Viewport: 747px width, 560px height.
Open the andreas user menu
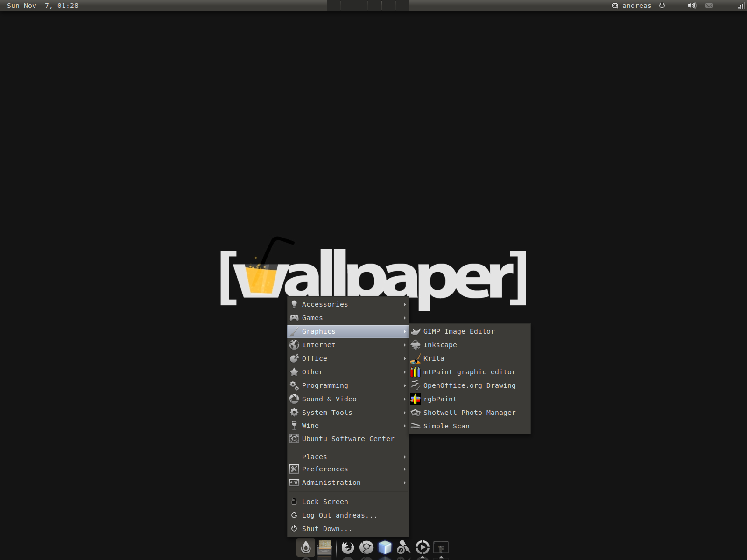coord(637,6)
